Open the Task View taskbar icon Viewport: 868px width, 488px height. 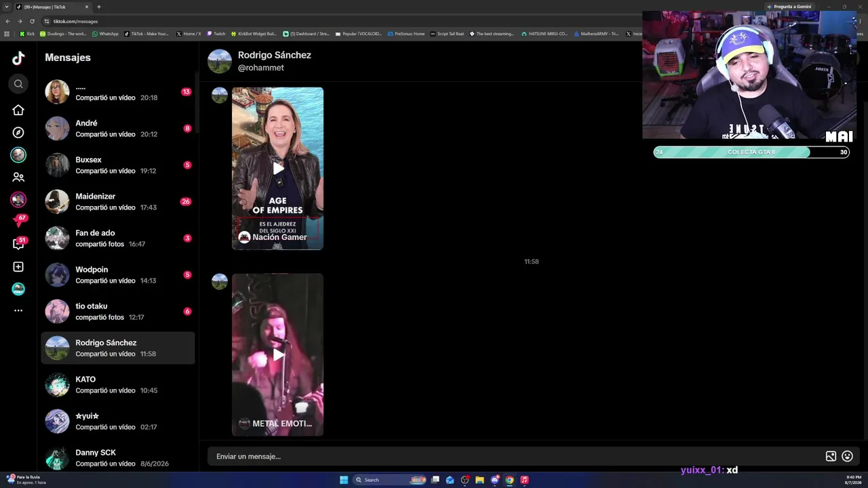(435, 480)
